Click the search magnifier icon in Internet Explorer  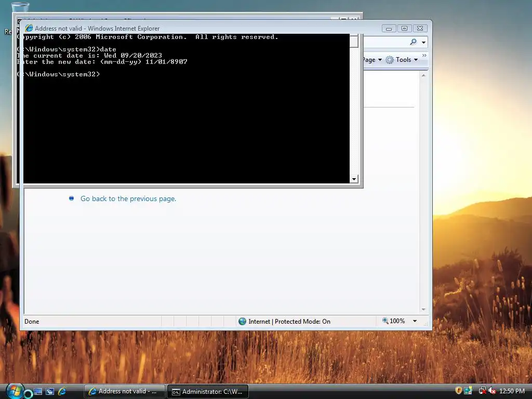(x=413, y=42)
